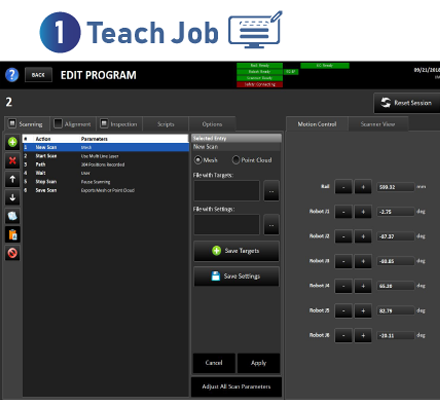Viewport: 440px width, 400px height.
Task: Toggle the Inspection tab checkbox
Action: pyautogui.click(x=104, y=124)
